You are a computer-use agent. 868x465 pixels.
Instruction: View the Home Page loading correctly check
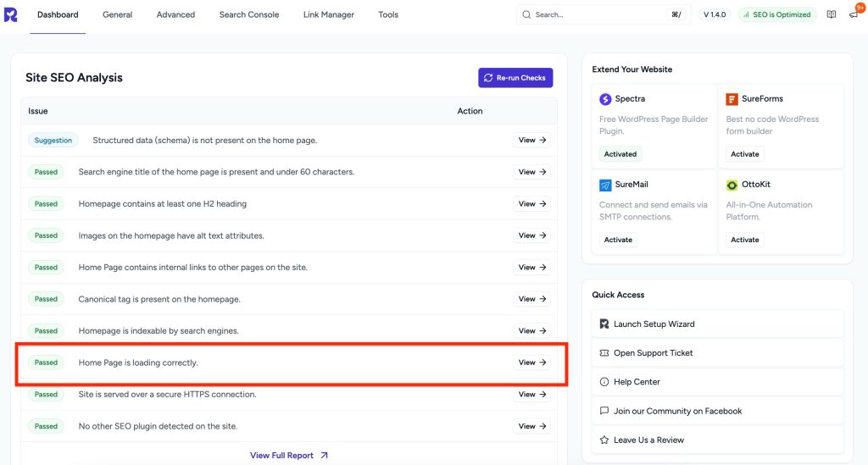(531, 363)
